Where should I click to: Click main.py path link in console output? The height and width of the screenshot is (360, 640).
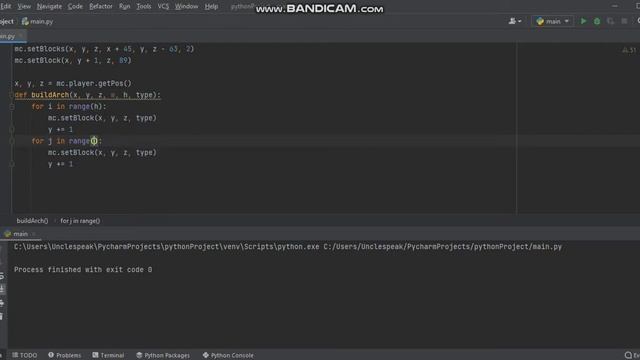(x=443, y=247)
